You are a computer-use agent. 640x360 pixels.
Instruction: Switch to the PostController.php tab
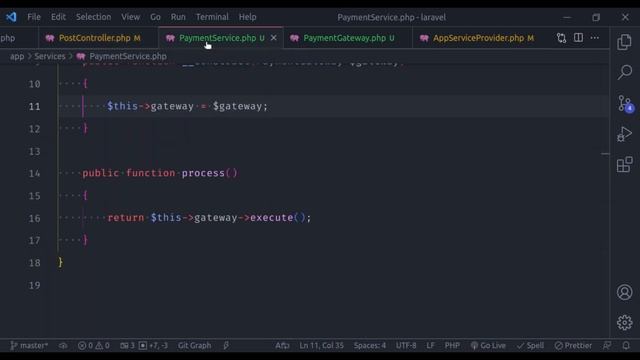tap(98, 38)
